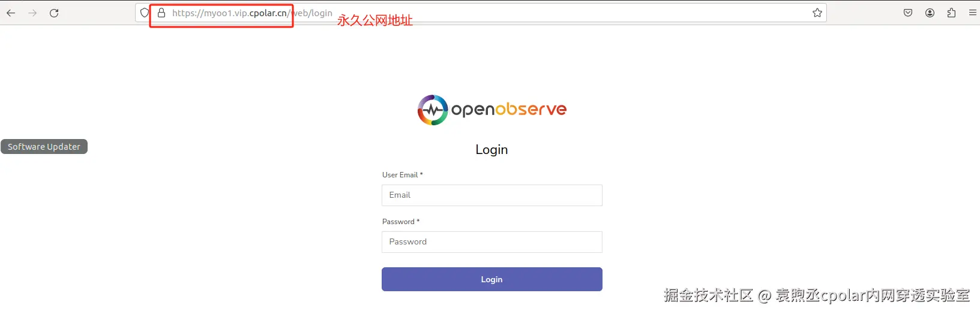Select the address bar URL text
Viewport: 980px width, 314px height.
point(252,13)
